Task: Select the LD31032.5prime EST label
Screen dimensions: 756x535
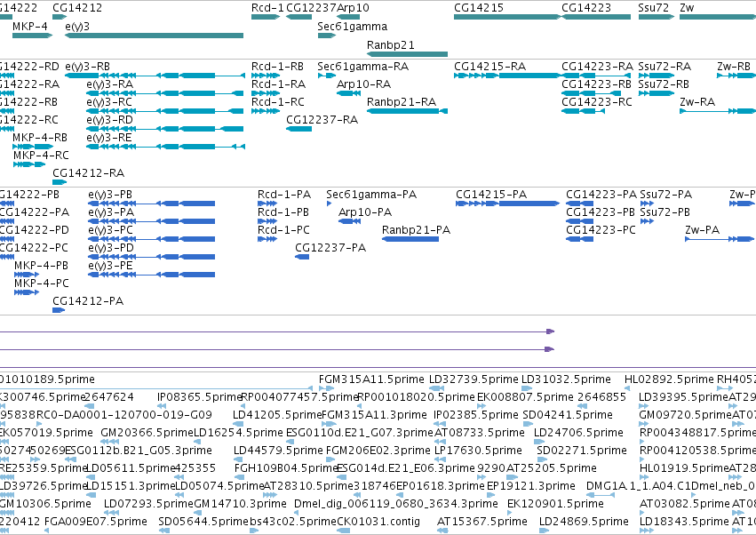Action: (x=566, y=379)
